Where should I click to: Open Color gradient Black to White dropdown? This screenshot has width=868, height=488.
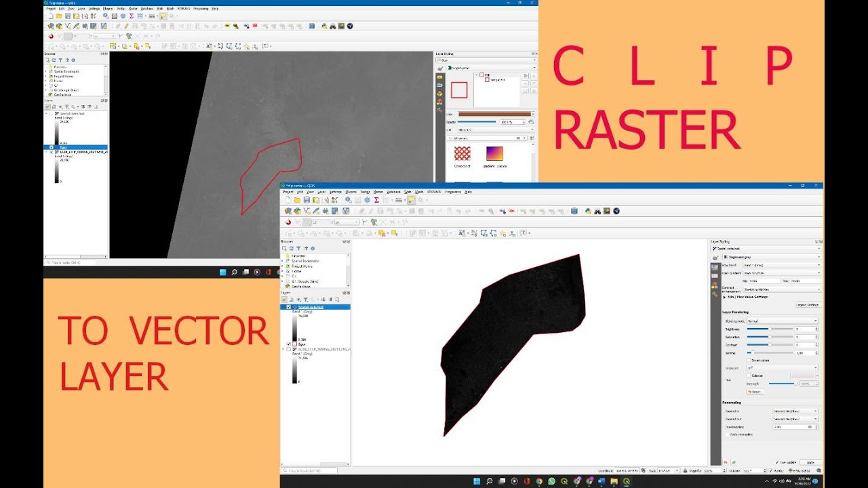(781, 273)
